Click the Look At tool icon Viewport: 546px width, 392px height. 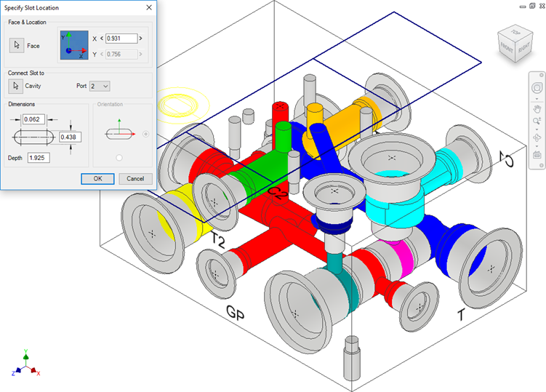[537, 154]
